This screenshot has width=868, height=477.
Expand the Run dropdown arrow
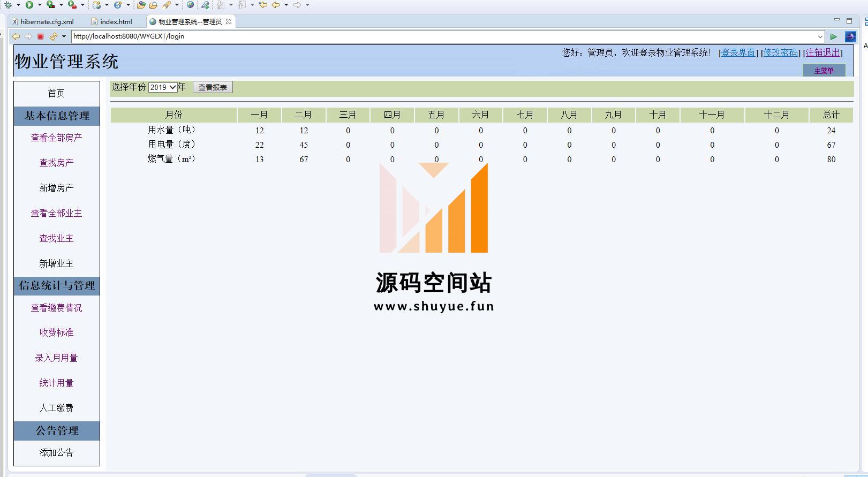click(40, 5)
